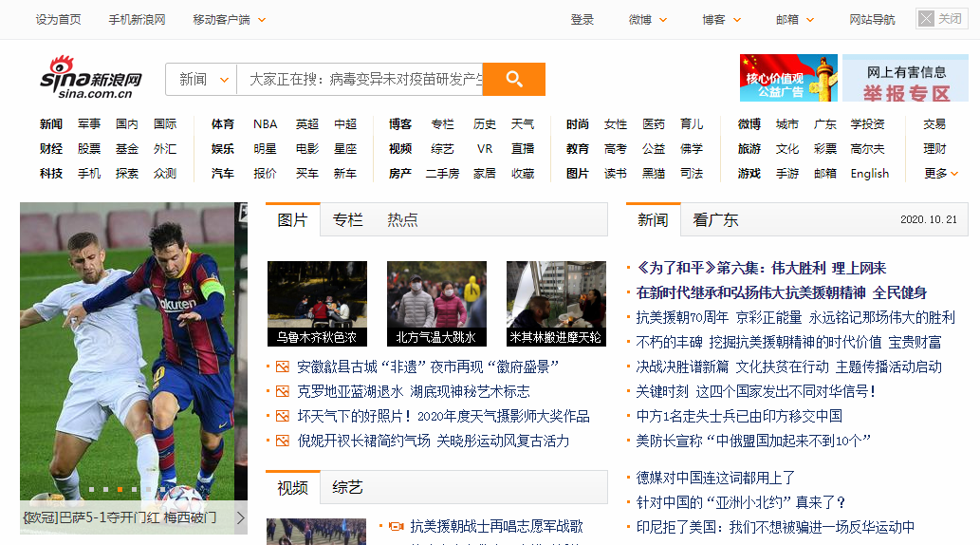Select the 新闻 tab in news panel
The width and height of the screenshot is (980, 545).
point(653,219)
